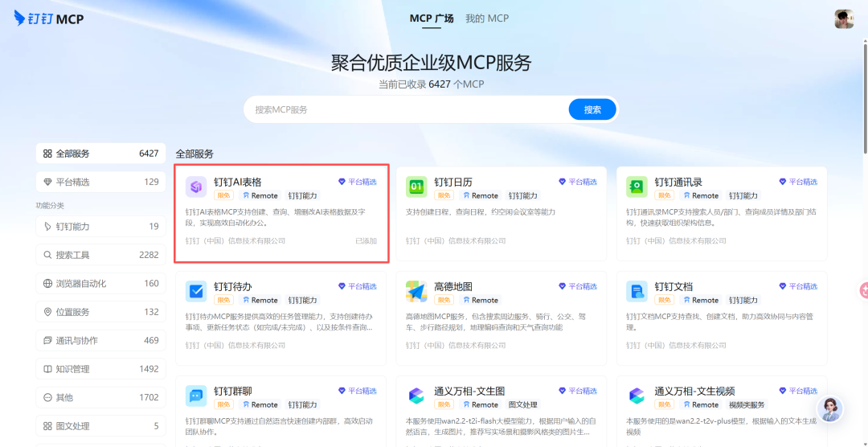Open the 高德地图 map icon
868x447 pixels.
click(x=416, y=291)
